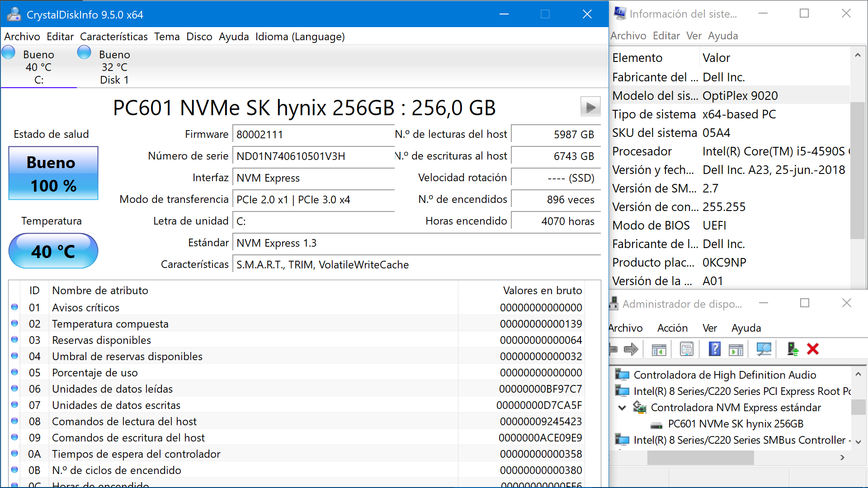868x488 pixels.
Task: Open the Idioma (Language) menu
Action: 300,37
